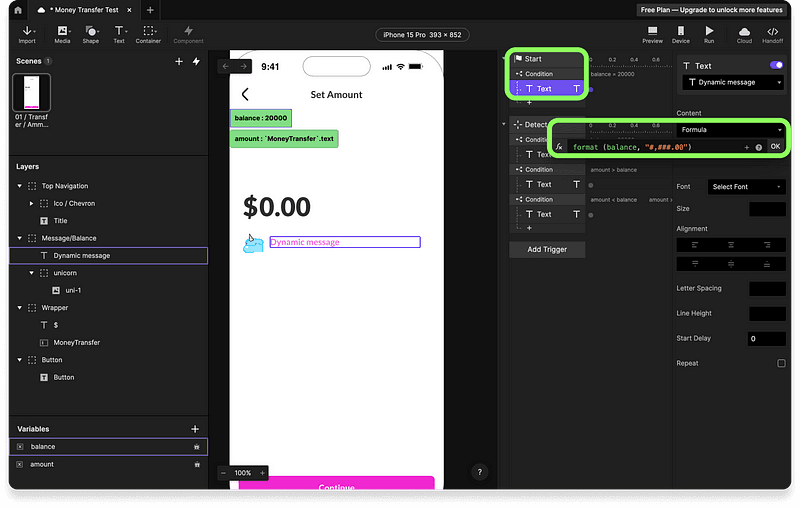
Task: Align text center horizontally
Action: click(731, 245)
